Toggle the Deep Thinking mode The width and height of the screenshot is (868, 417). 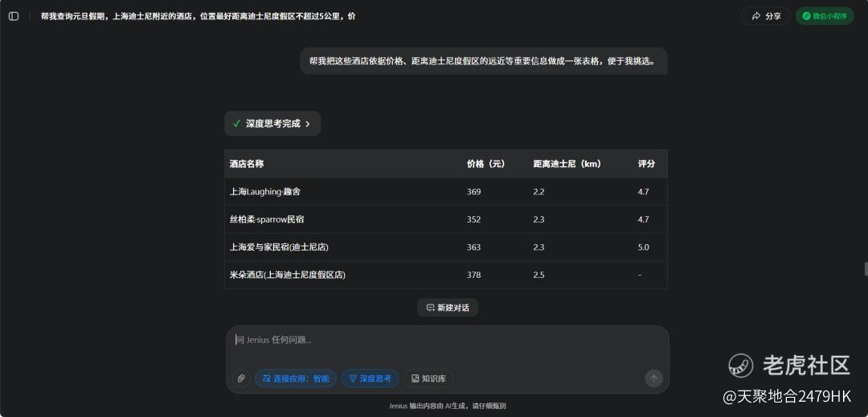pos(371,378)
